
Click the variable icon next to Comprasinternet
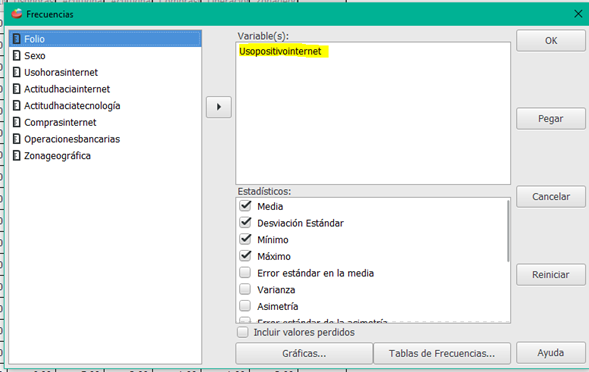17,122
